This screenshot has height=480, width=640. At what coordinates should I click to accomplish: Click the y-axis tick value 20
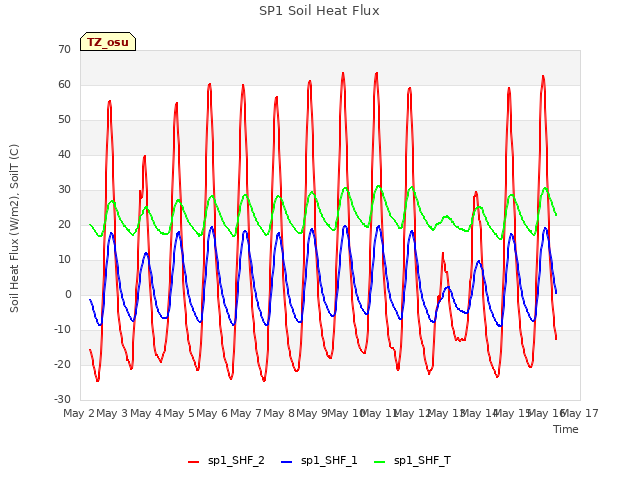pos(64,224)
